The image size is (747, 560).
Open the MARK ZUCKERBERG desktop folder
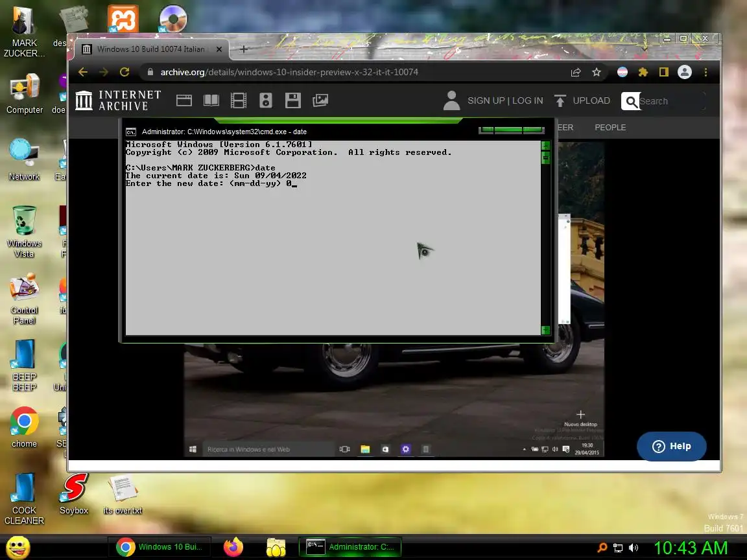tap(24, 31)
